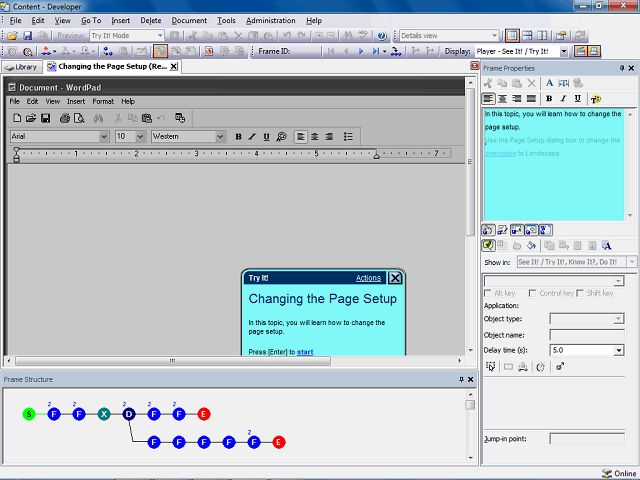Check the Shift key checkbox
Screen dimensions: 640x480
pos(580,293)
